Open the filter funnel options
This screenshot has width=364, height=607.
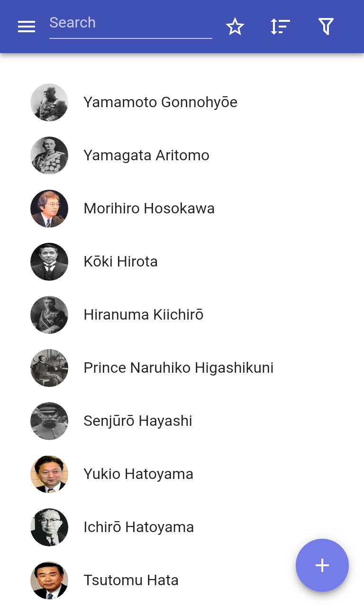[x=326, y=27]
